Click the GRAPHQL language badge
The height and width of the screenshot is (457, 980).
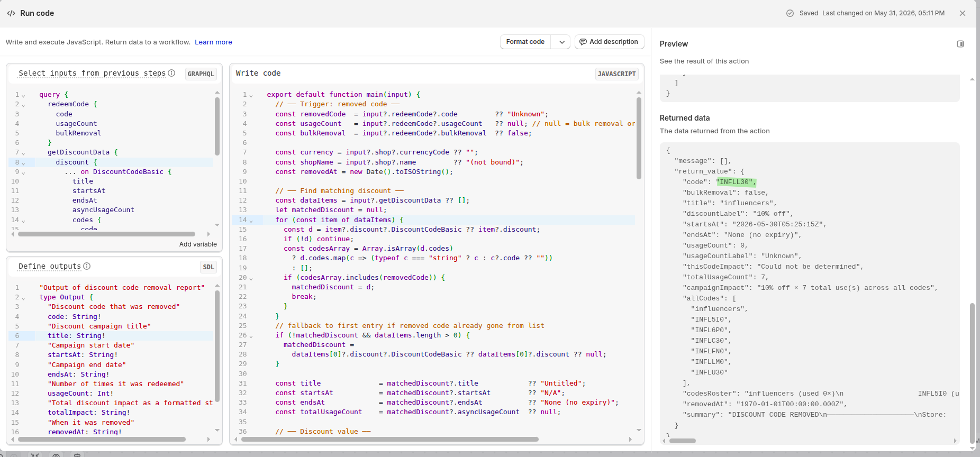(201, 74)
